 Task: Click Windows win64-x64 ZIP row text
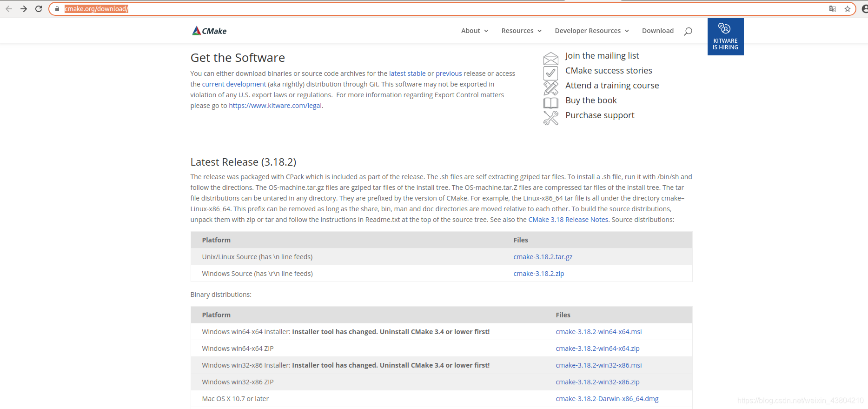click(238, 349)
